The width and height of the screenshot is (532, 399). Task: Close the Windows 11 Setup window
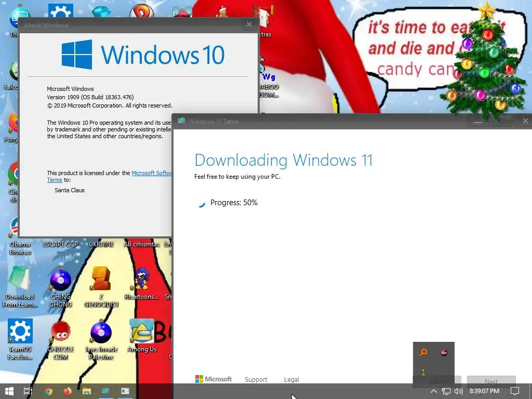click(x=525, y=121)
